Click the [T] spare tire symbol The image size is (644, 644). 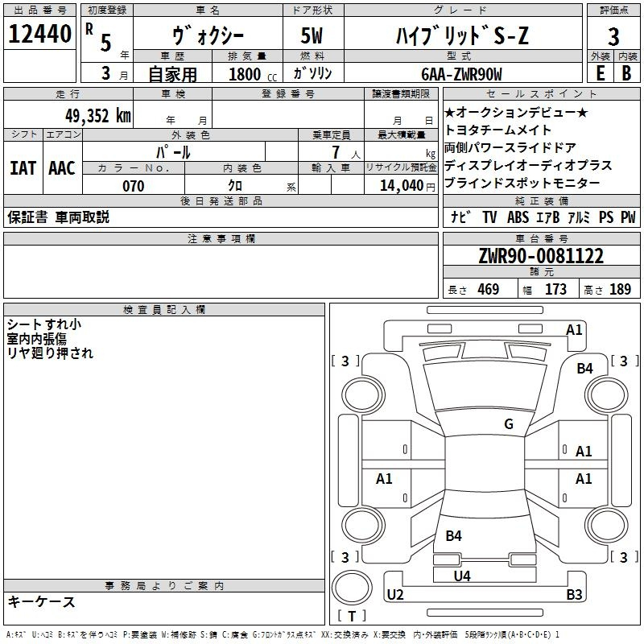352,617
